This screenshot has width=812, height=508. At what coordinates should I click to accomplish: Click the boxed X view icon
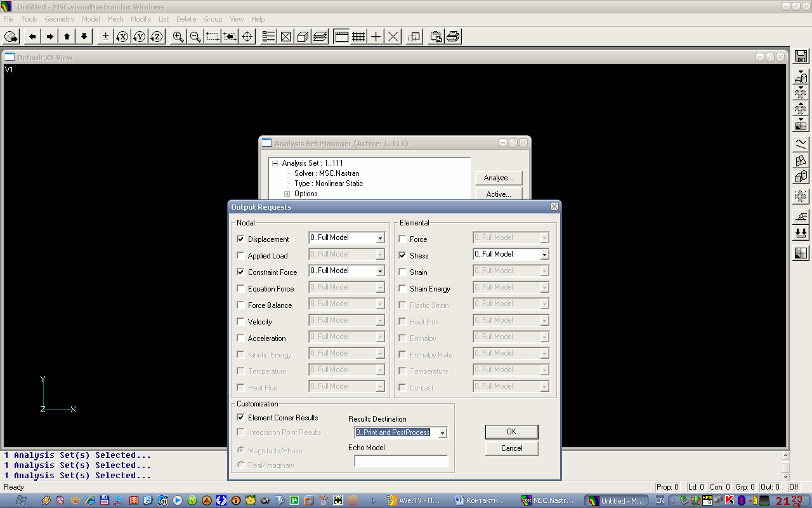(285, 37)
